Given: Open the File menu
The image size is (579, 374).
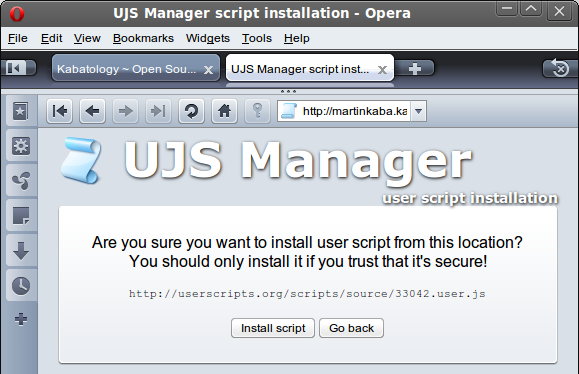Looking at the screenshot, I should tap(18, 38).
